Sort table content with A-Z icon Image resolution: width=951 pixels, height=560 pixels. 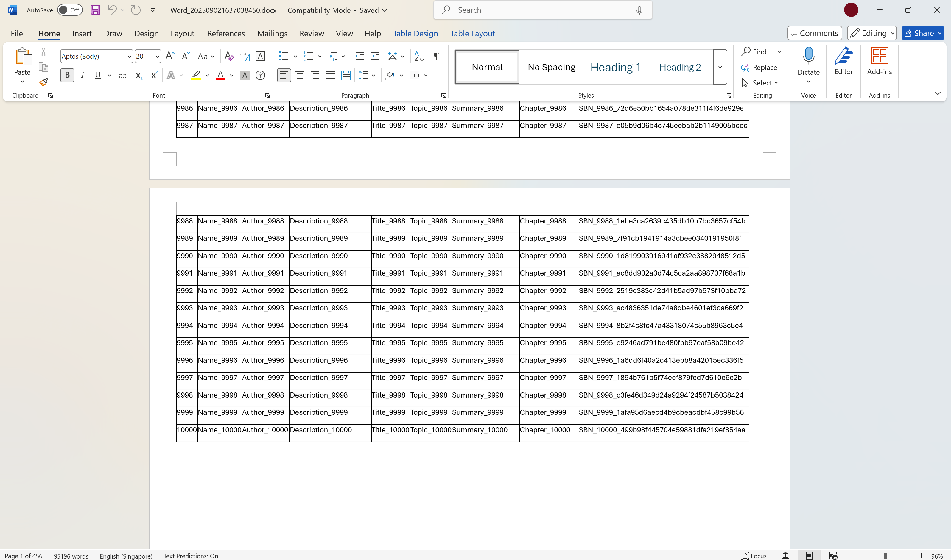(419, 56)
